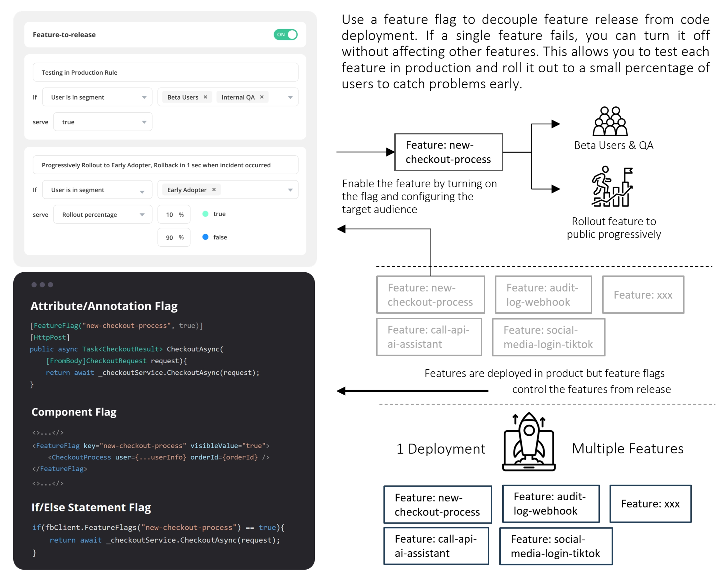Viewport: 728px width, 581px height.
Task: Click the Rollout feature to public progressively text
Action: (x=614, y=227)
